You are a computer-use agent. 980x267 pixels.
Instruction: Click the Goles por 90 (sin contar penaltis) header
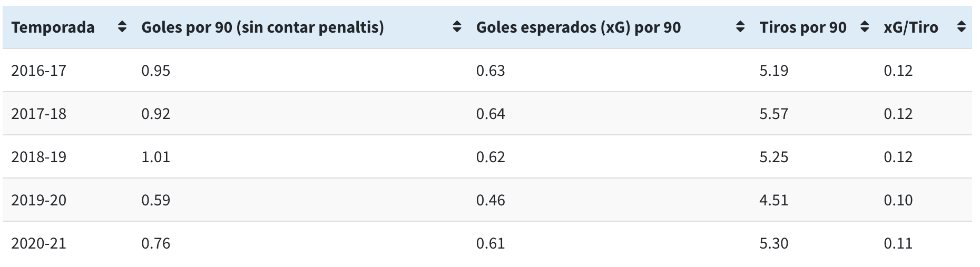262,27
